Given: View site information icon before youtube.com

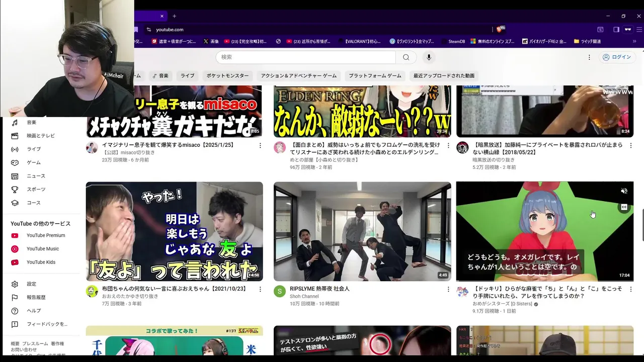Looking at the screenshot, I should click(x=148, y=30).
